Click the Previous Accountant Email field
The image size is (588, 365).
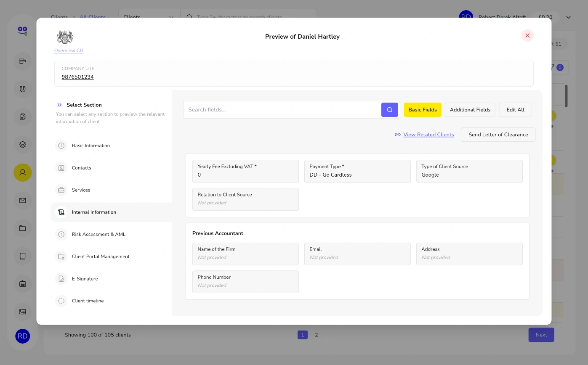click(x=357, y=254)
